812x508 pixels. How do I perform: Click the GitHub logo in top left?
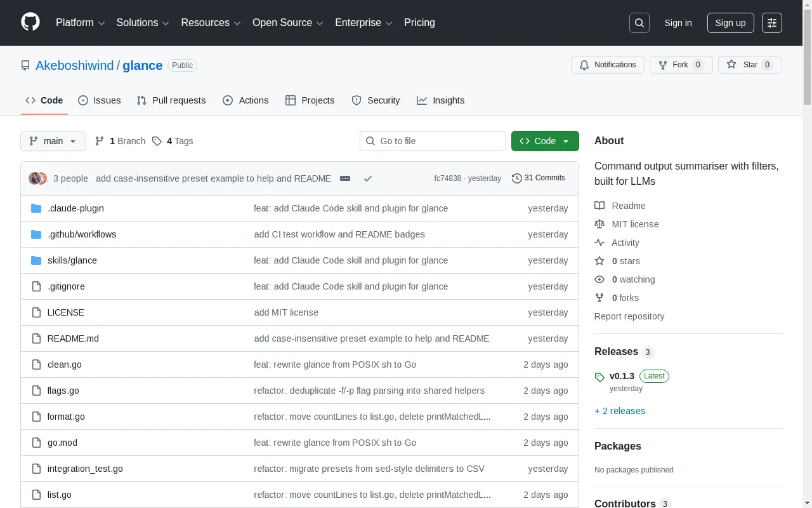30,23
